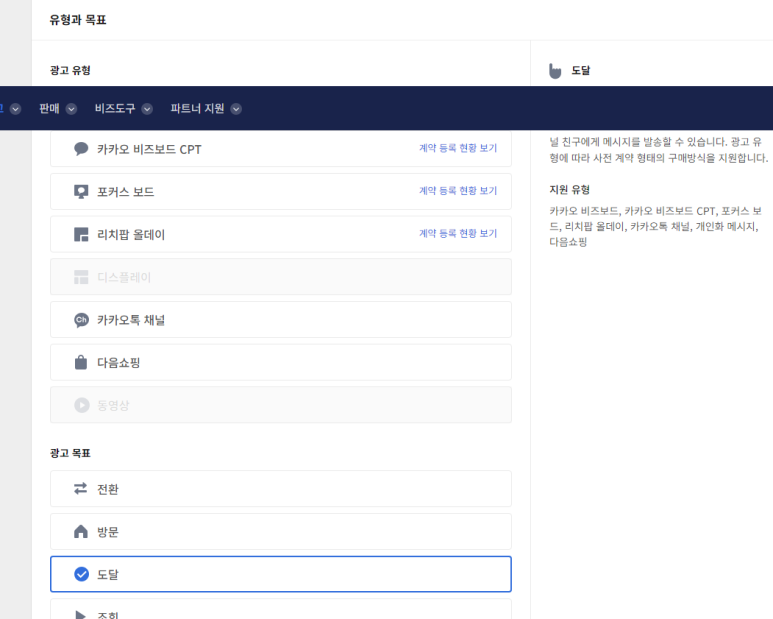Choose 조회 as ad goal

pyautogui.click(x=281, y=610)
